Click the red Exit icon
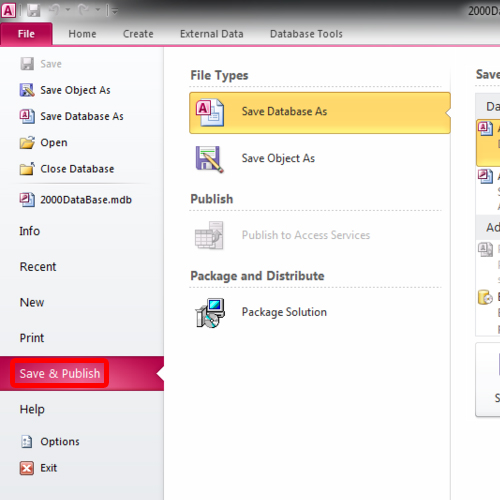Screen dimensions: 500x500 [27, 468]
